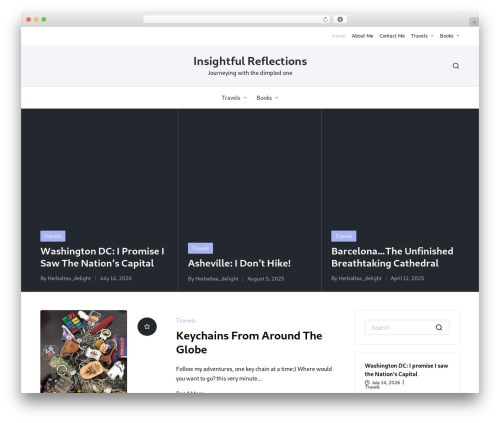Click the sidebar search submit icon
This screenshot has width=500, height=423.
439,327
